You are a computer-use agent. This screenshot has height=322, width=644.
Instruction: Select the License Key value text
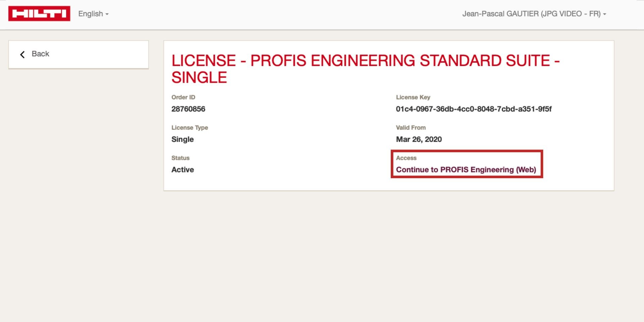474,109
